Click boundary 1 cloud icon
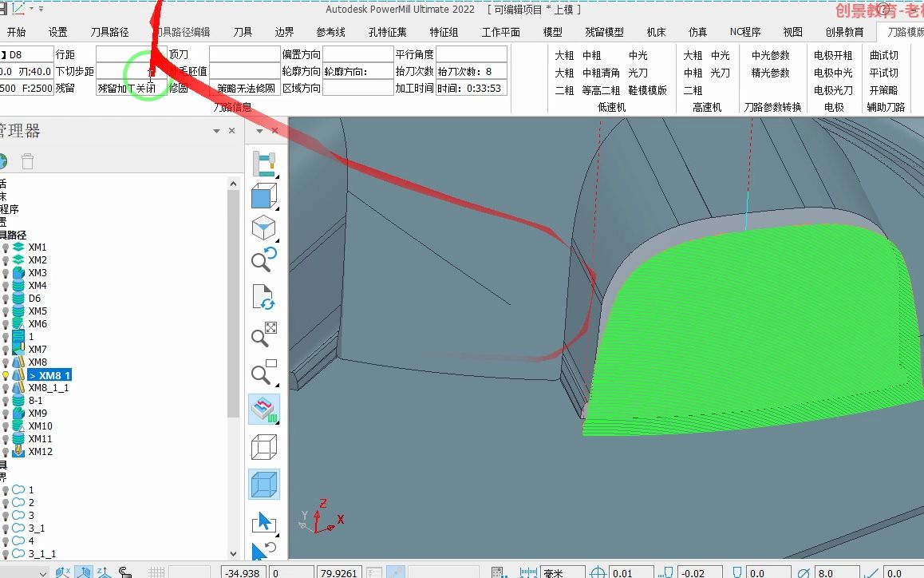This screenshot has width=924, height=578. pos(18,489)
